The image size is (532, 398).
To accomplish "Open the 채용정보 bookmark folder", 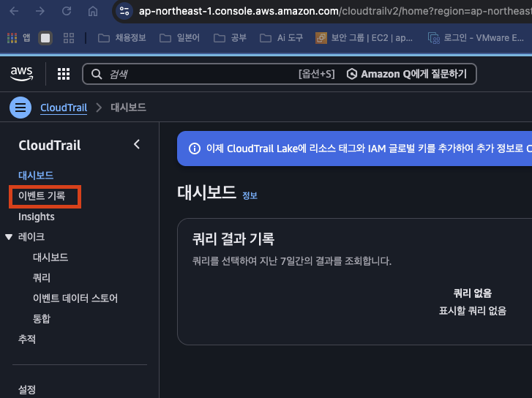I will [121, 37].
